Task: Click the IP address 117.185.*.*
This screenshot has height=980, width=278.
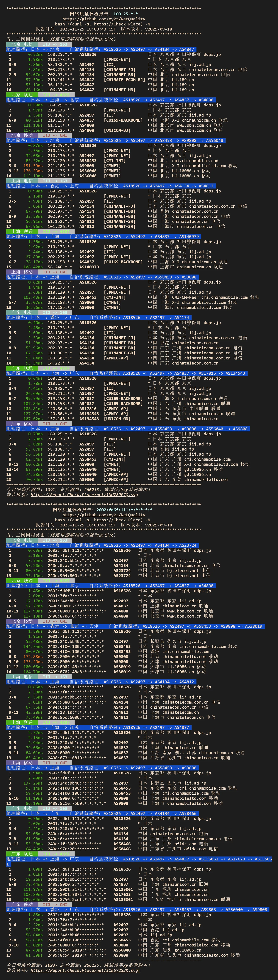Action: click(x=61, y=307)
